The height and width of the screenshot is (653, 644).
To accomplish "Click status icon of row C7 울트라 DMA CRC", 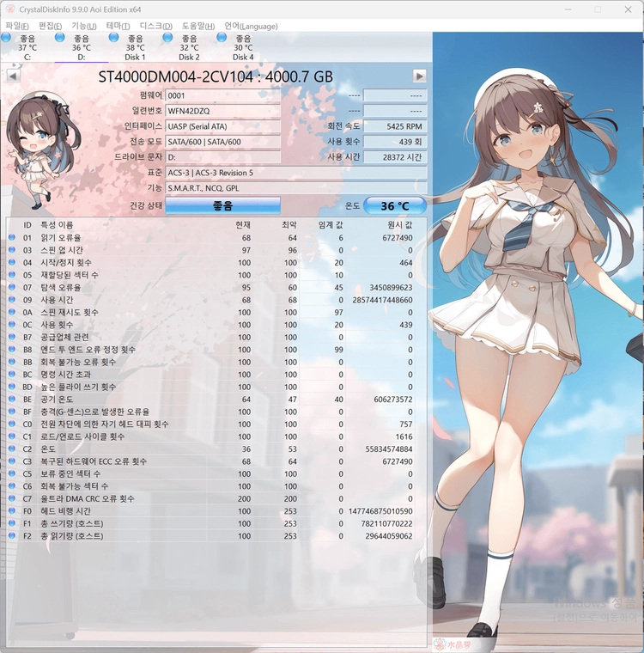I will 12,498.
